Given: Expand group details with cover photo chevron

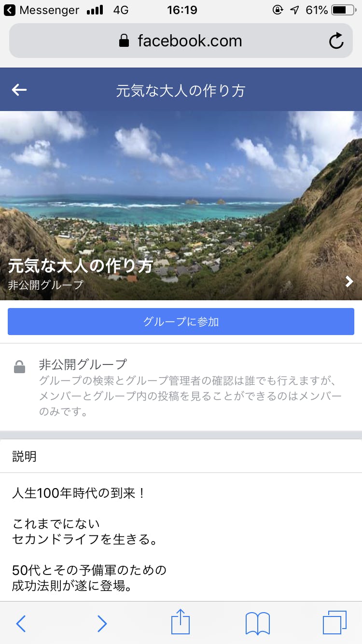Looking at the screenshot, I should pos(349,281).
